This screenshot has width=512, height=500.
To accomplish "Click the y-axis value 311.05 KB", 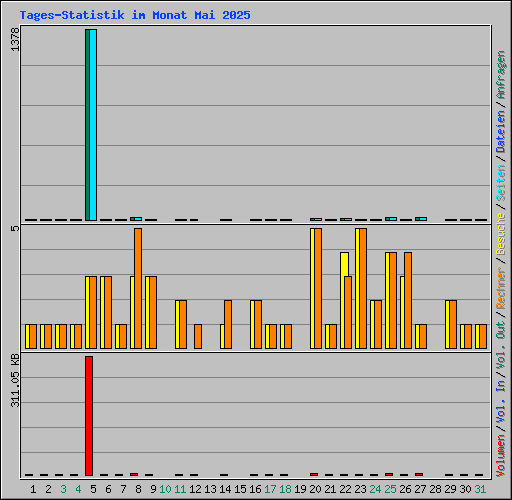I will [15, 380].
